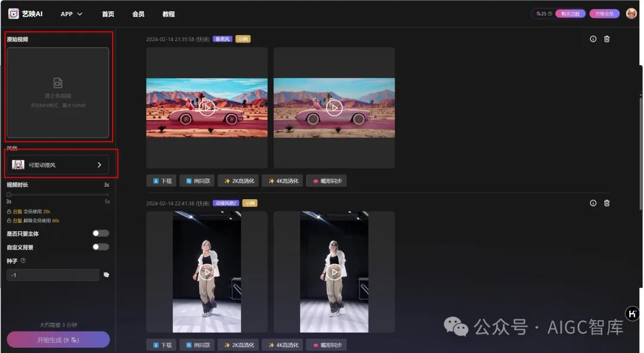Click the 种子 input field
644x353 pixels.
(x=53, y=275)
